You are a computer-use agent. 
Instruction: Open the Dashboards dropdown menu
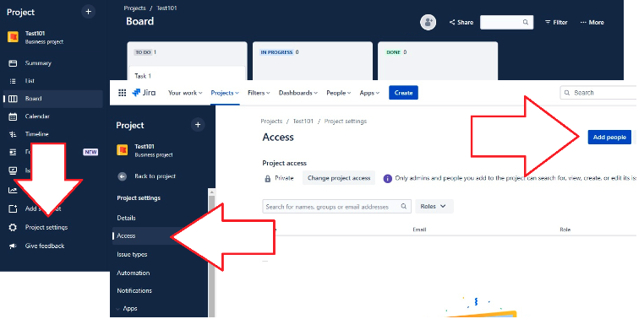pyautogui.click(x=298, y=93)
